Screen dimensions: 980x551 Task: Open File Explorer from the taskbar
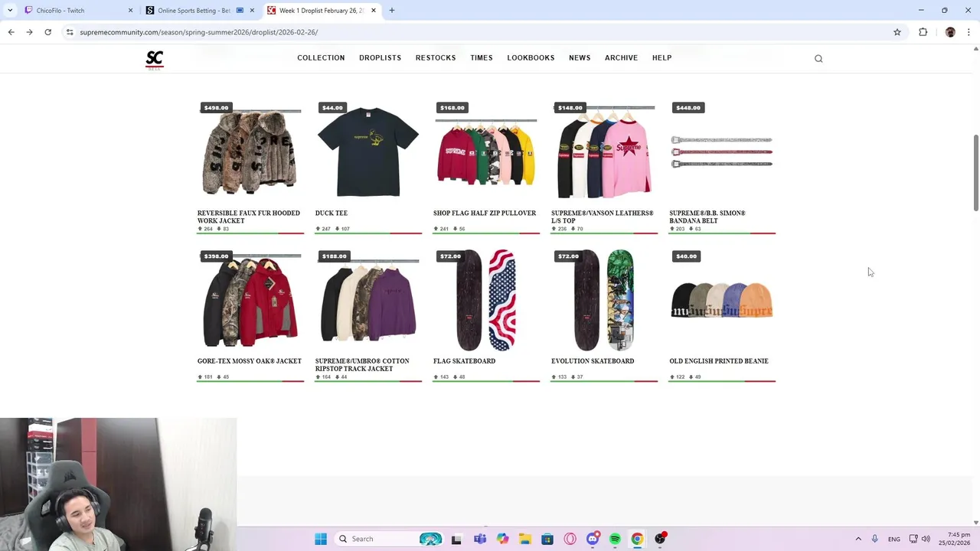coord(524,539)
